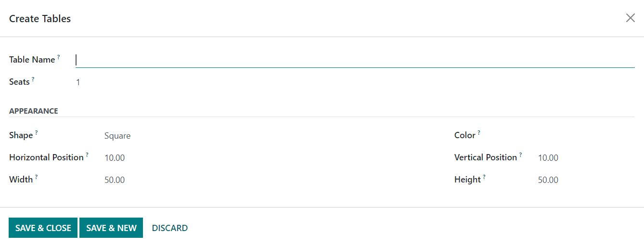The height and width of the screenshot is (246, 644).
Task: Click the Table Name help tooltip icon
Action: pyautogui.click(x=59, y=57)
